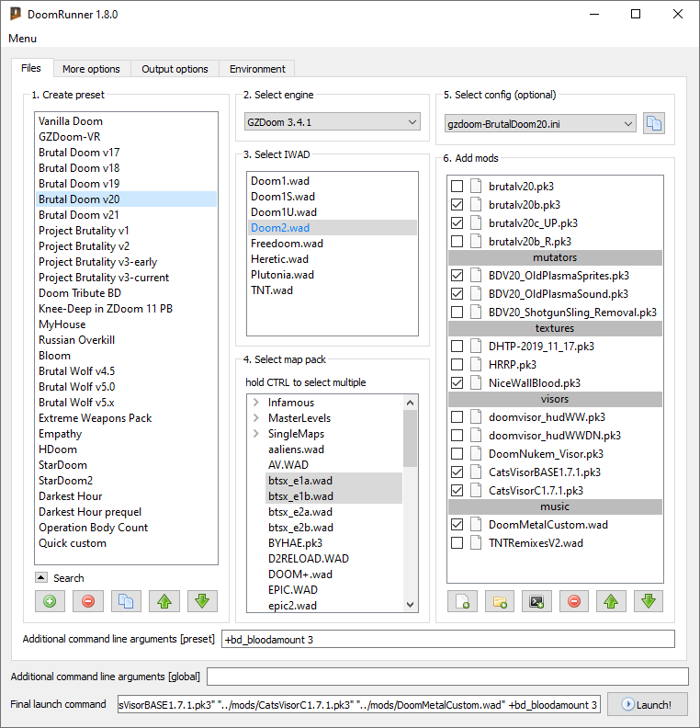Screen dimensions: 700x728
Task: Select AV.WAD map pack
Action: (334, 465)
